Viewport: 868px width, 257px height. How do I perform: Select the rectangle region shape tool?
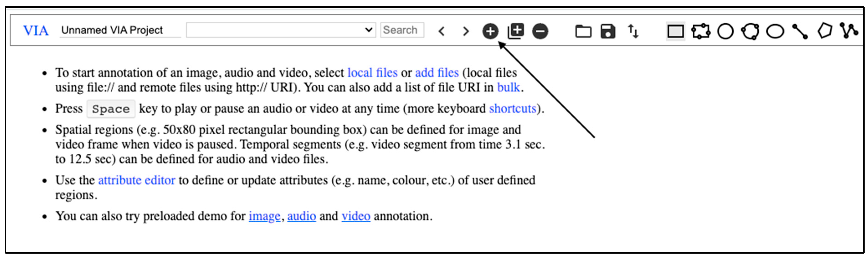point(675,31)
